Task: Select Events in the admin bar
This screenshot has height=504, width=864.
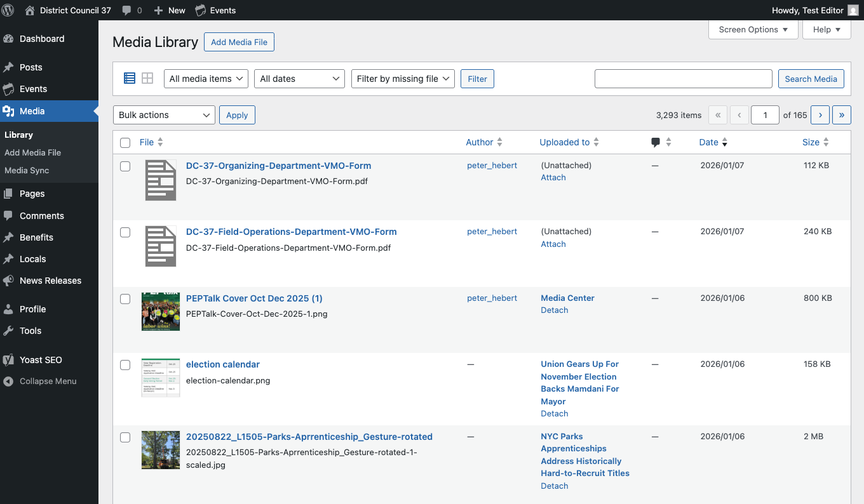Action: coord(215,10)
